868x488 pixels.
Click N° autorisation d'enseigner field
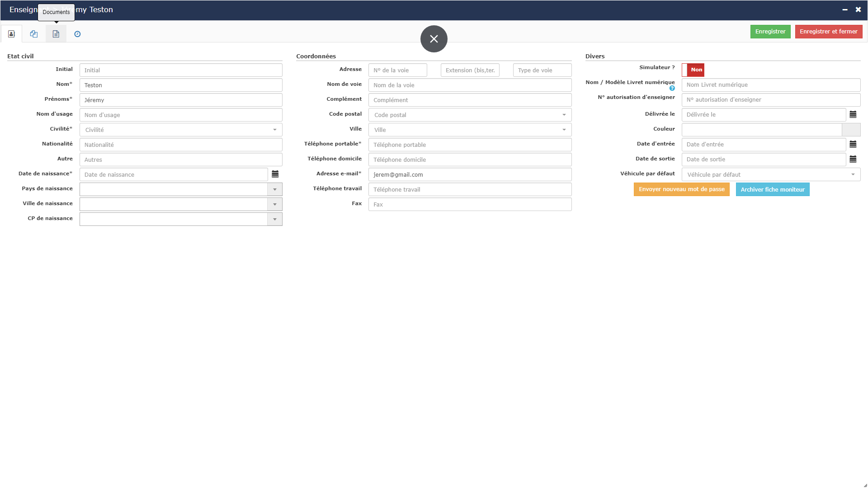(771, 99)
